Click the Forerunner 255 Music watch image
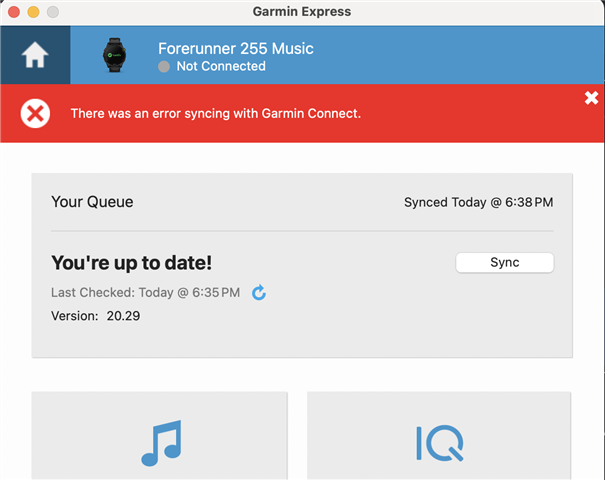 114,55
